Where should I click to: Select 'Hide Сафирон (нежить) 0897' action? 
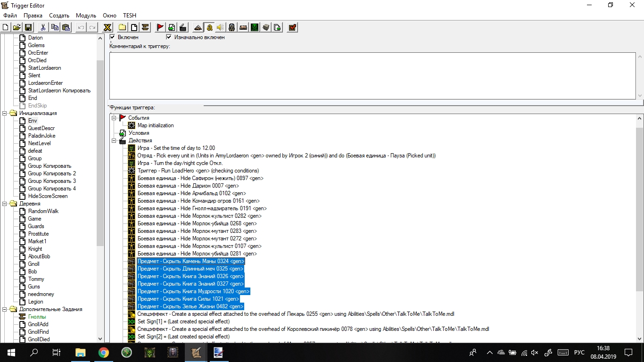pos(200,178)
